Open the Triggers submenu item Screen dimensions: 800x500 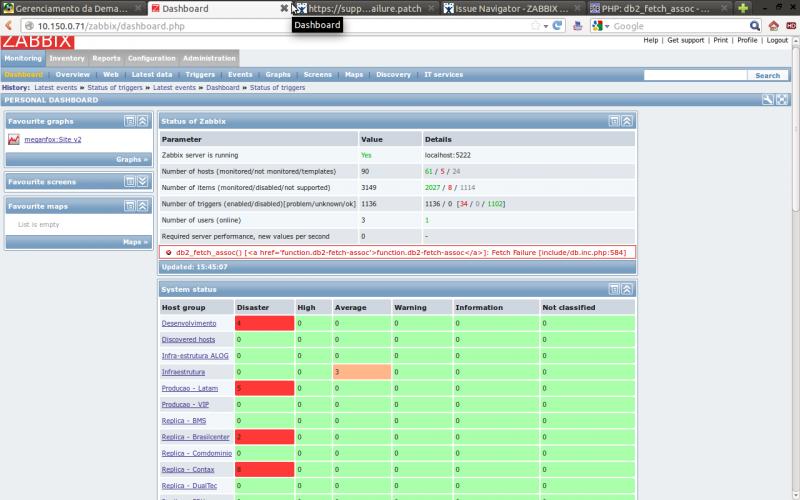[x=200, y=75]
